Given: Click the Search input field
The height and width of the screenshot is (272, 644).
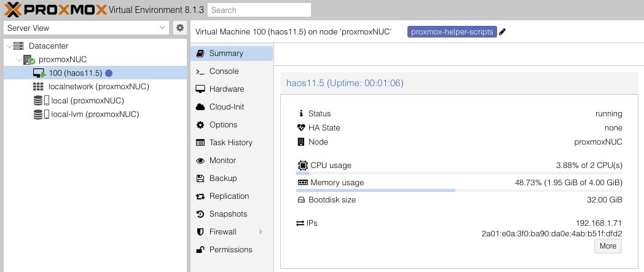Looking at the screenshot, I should tap(259, 10).
